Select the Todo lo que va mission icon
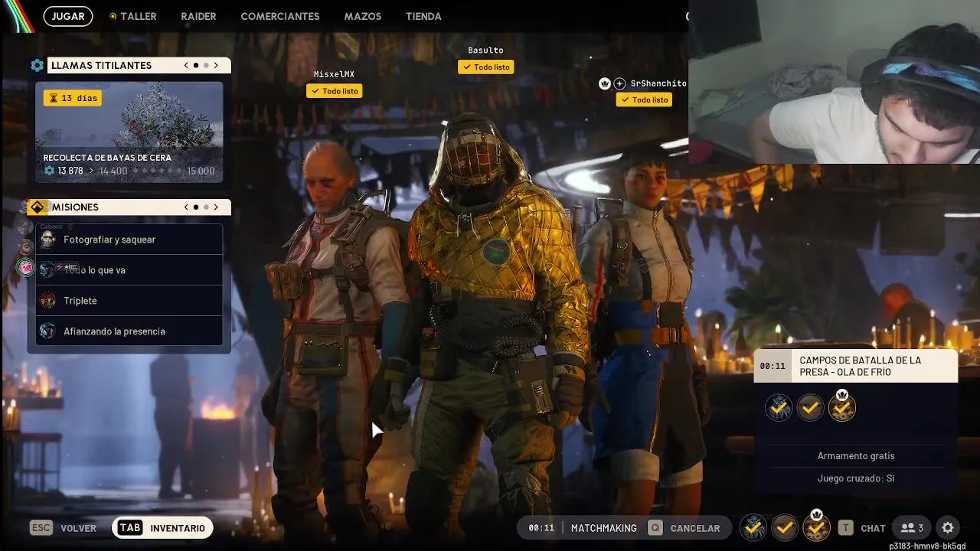980x551 pixels. (x=47, y=270)
